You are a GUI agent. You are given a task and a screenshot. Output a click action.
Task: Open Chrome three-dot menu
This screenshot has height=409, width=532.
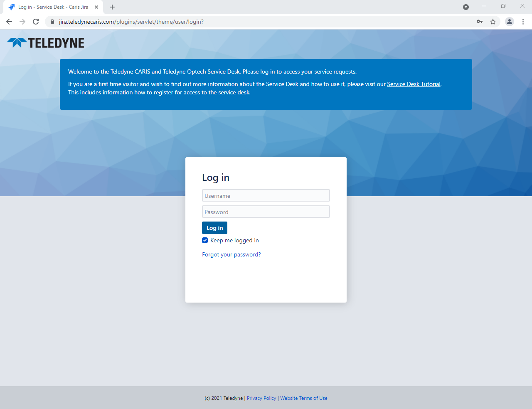pos(523,22)
